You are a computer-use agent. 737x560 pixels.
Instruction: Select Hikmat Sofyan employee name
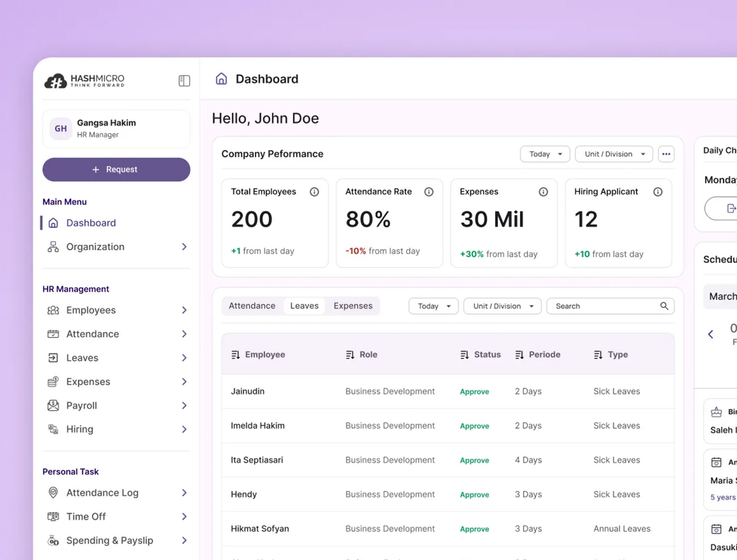[x=260, y=528]
